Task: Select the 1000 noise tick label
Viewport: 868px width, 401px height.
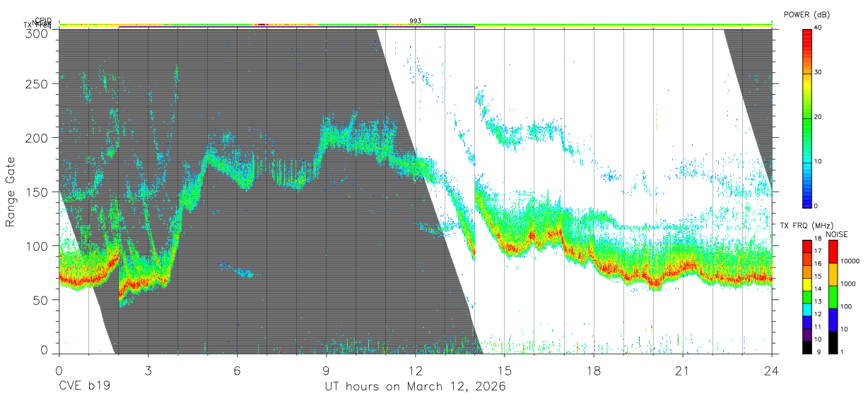Action: pyautogui.click(x=848, y=284)
